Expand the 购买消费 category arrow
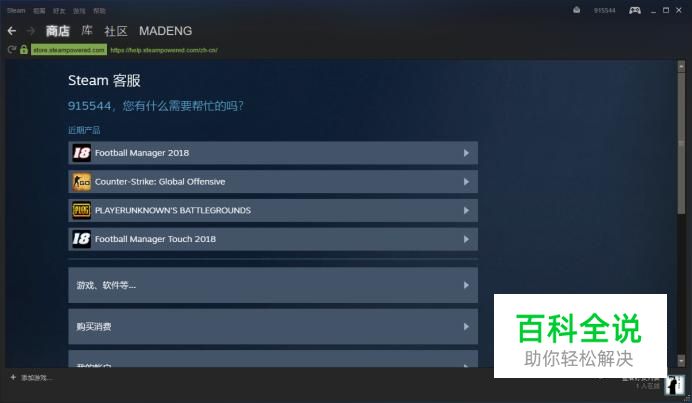 point(466,327)
